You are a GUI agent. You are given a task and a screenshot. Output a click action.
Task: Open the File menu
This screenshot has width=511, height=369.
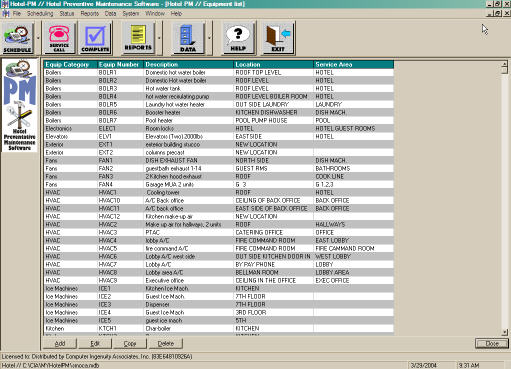point(17,14)
